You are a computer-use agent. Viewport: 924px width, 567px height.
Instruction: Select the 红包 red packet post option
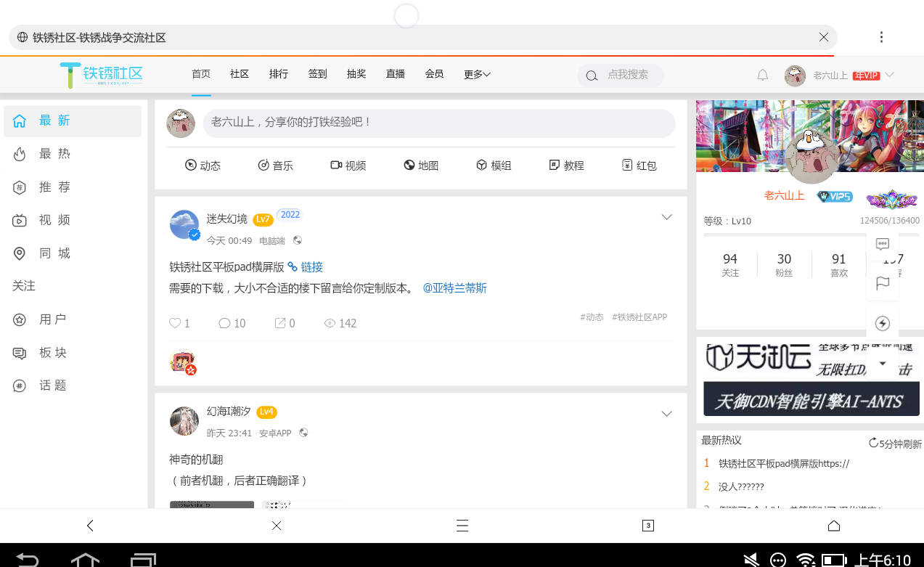pyautogui.click(x=639, y=166)
